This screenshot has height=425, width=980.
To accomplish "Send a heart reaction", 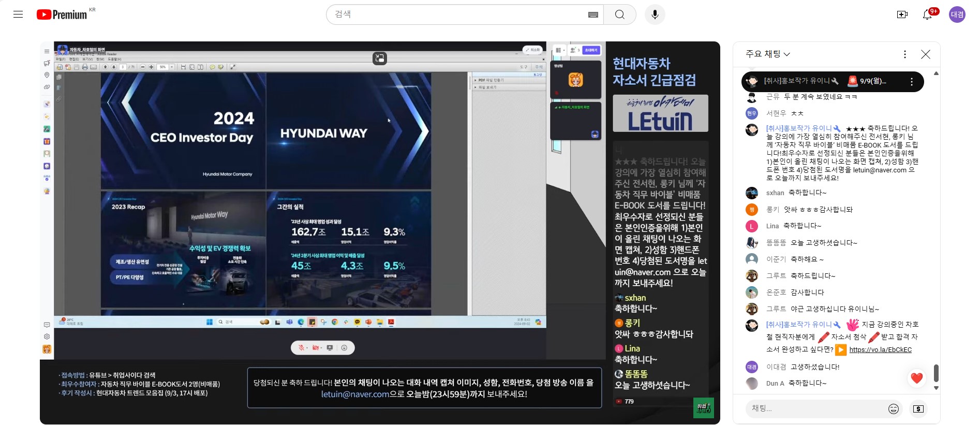I will [x=916, y=378].
